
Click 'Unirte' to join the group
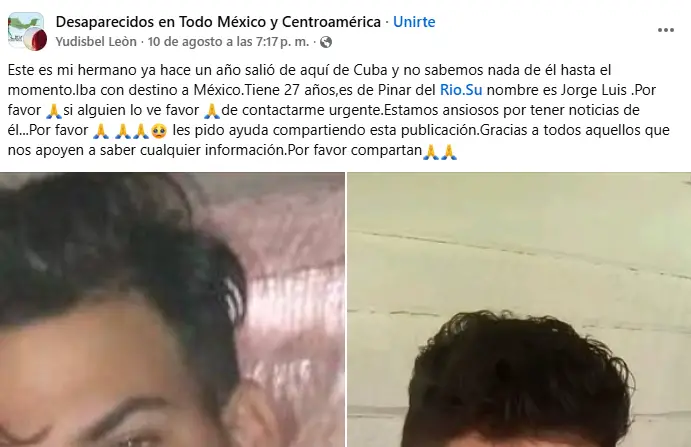click(x=414, y=22)
